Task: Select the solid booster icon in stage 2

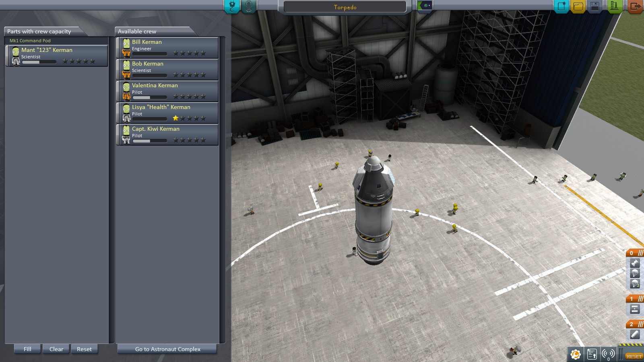Action: (x=635, y=334)
